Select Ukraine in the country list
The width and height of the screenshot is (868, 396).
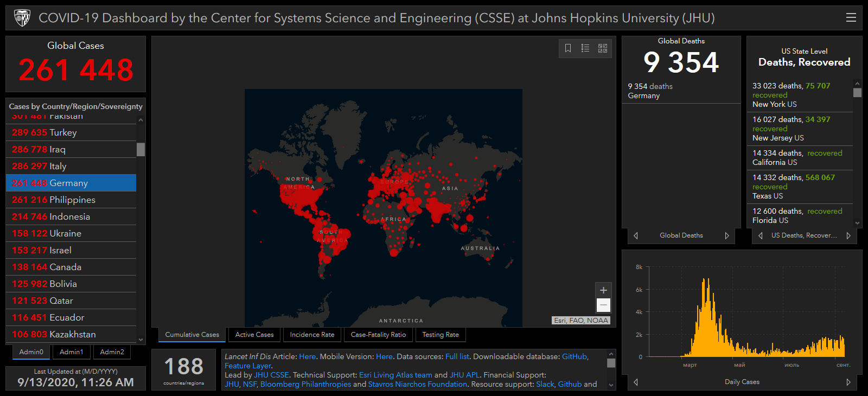(x=71, y=233)
